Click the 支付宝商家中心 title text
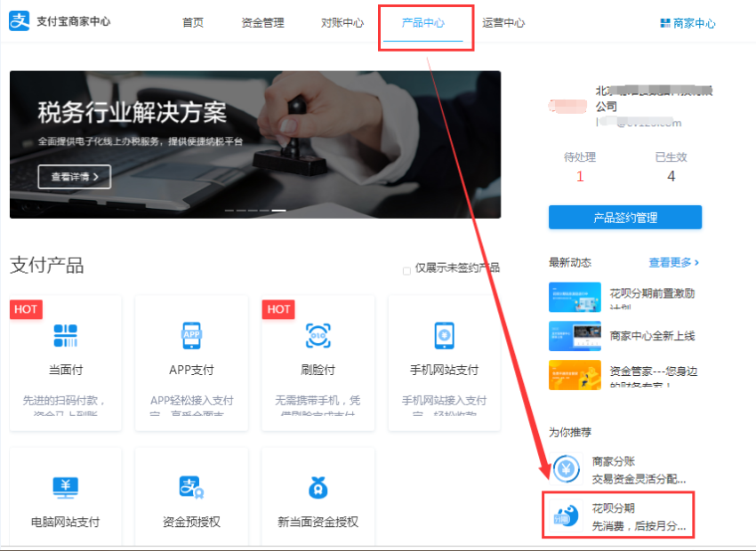This screenshot has height=551, width=756. point(74,21)
